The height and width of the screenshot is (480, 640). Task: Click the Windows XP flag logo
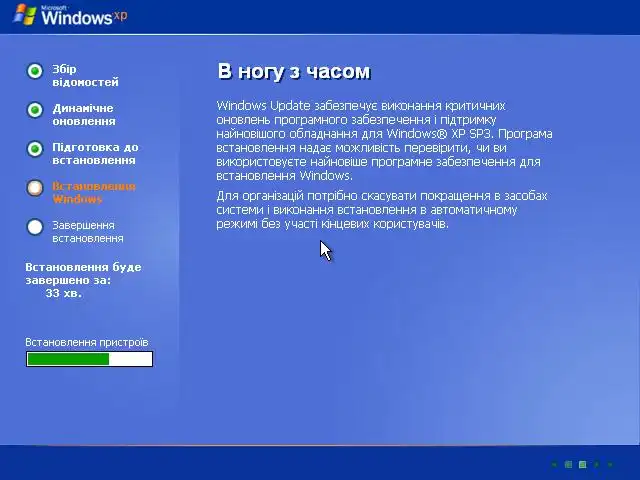[25, 15]
